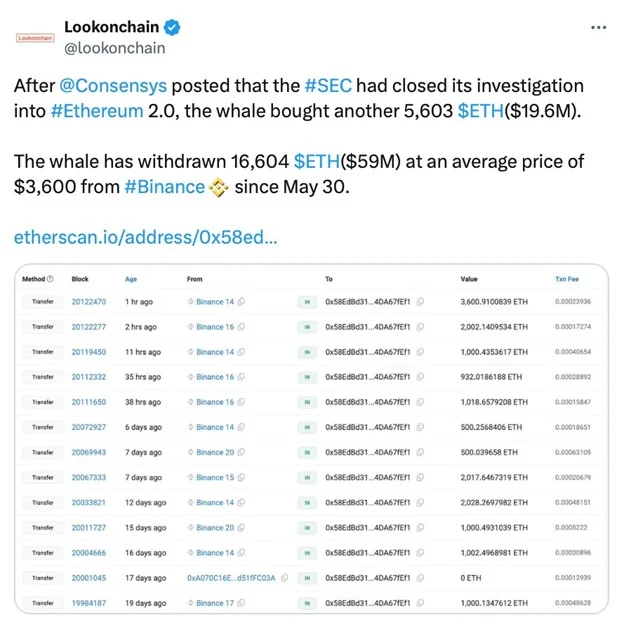The width and height of the screenshot is (624, 627).
Task: Click the Lookonchain profile avatar
Action: tap(35, 38)
